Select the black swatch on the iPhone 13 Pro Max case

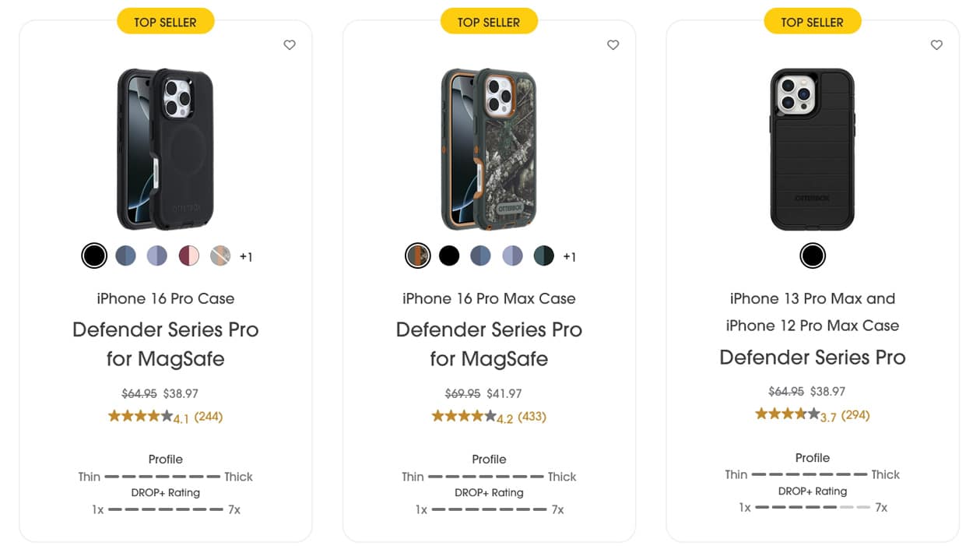[812, 255]
